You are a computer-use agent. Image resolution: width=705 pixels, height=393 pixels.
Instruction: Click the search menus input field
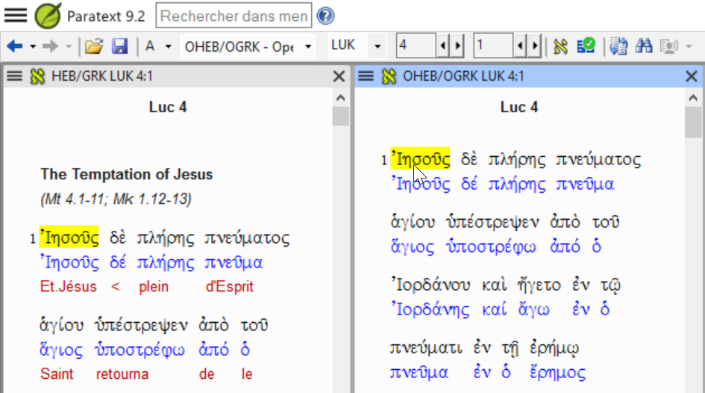click(234, 16)
